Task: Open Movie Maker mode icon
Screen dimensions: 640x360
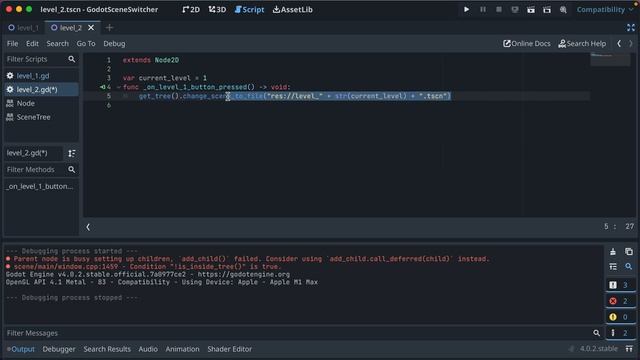Action: [563, 9]
